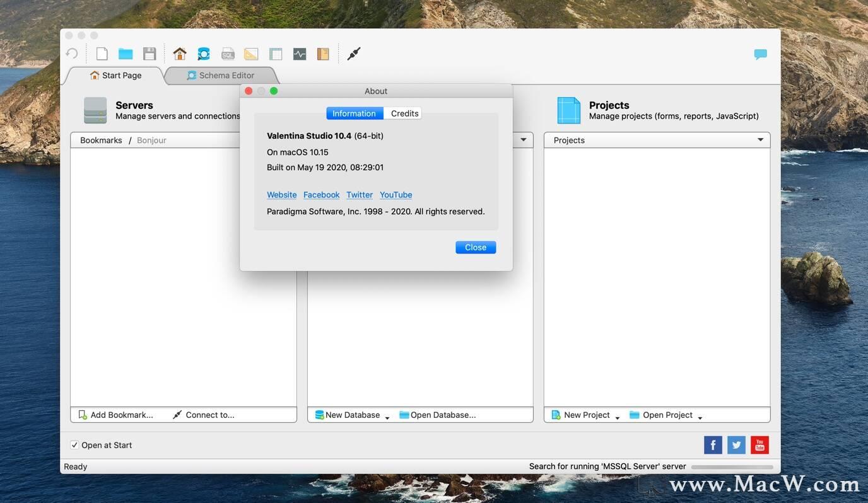Open the Facebook text link in About
The width and height of the screenshot is (868, 503).
click(x=322, y=195)
